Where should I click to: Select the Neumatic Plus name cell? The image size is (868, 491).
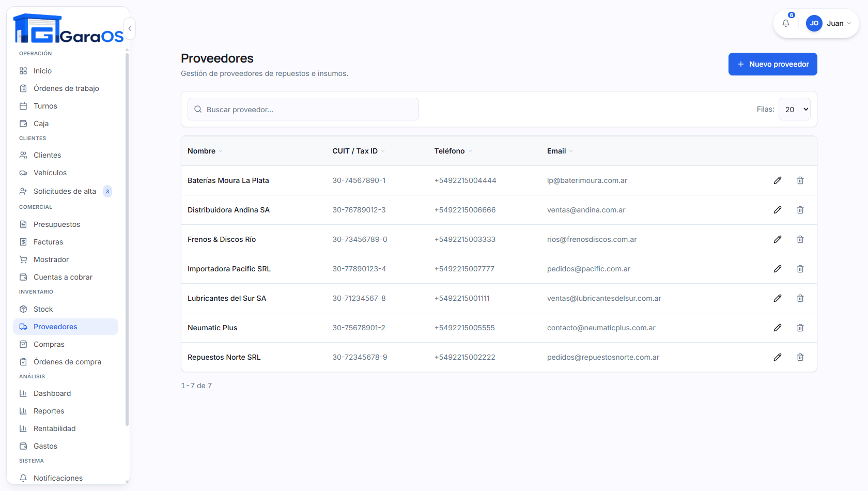click(212, 328)
